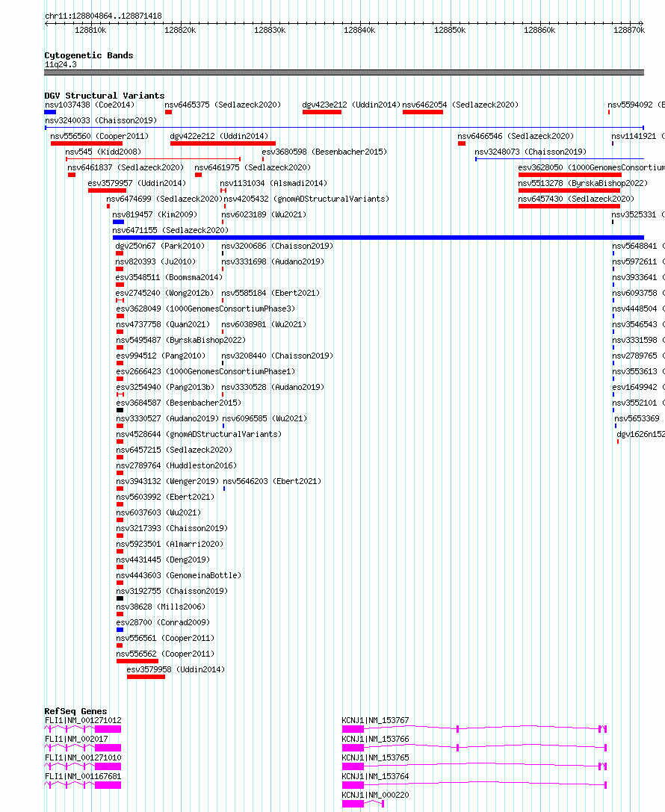The image size is (665, 812).
Task: Select KCNJ1|NM_153767 gene transcript
Action: tap(474, 729)
